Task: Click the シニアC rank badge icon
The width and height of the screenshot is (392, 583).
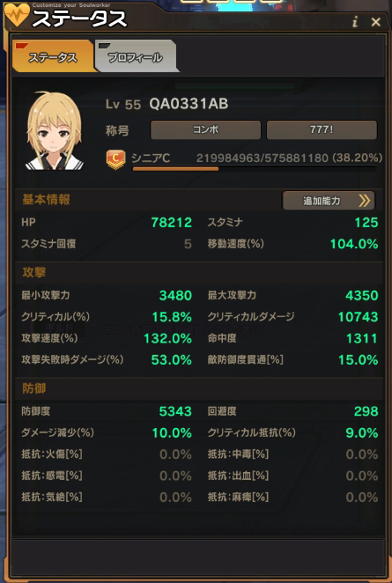Action: [x=116, y=159]
